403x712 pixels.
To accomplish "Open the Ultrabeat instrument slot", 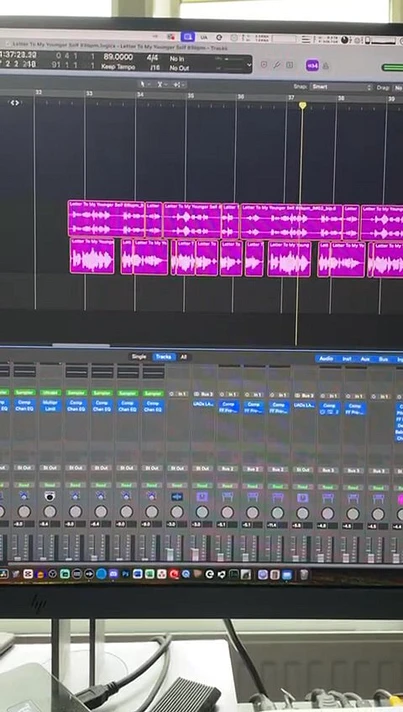I will click(50, 392).
